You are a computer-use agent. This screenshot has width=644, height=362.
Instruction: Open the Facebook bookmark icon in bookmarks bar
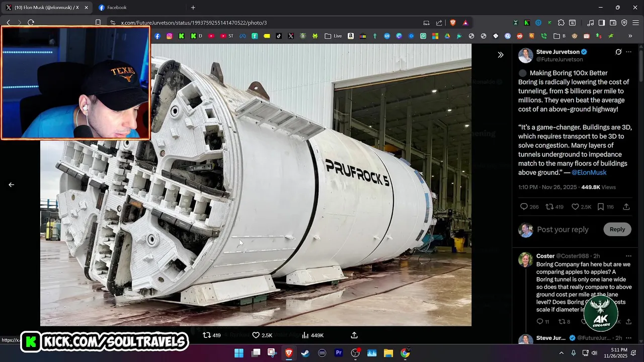point(157,36)
